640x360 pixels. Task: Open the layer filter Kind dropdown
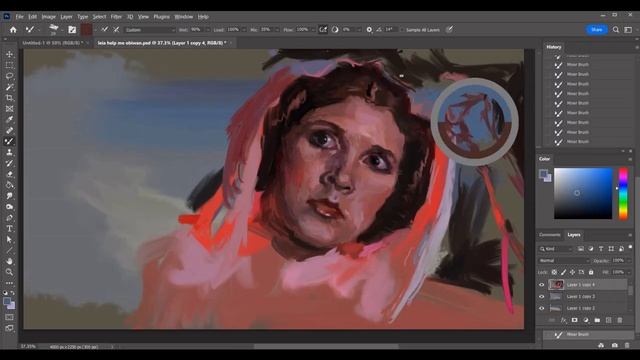(x=556, y=249)
